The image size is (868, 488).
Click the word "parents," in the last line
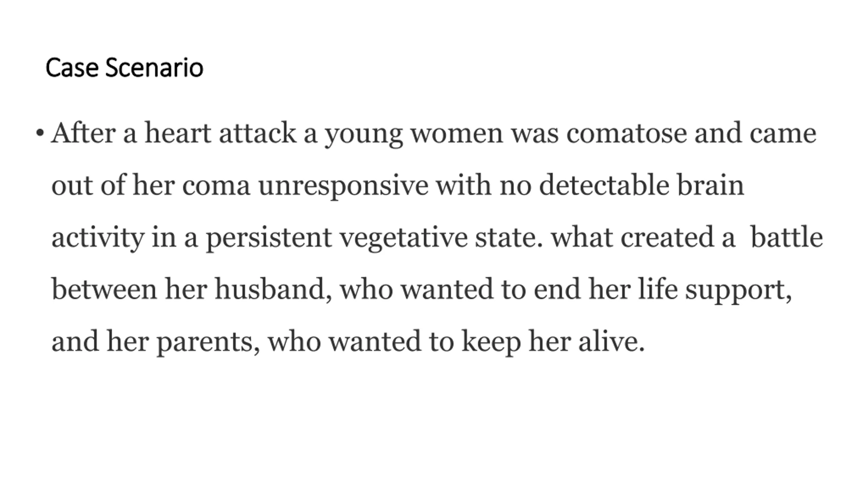[208, 342]
